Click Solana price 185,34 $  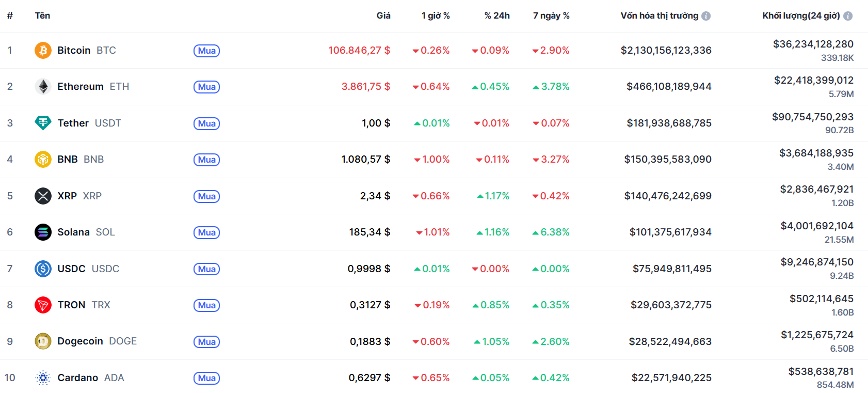(x=369, y=232)
